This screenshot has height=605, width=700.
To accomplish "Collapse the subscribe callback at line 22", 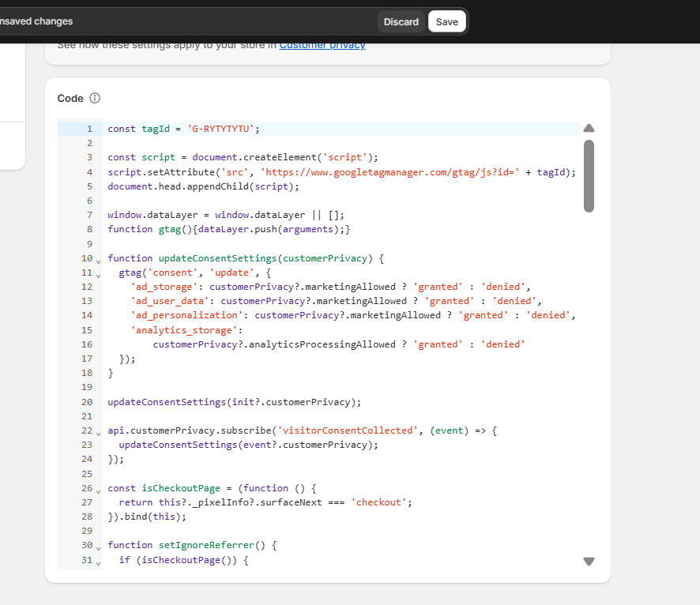I will point(98,432).
